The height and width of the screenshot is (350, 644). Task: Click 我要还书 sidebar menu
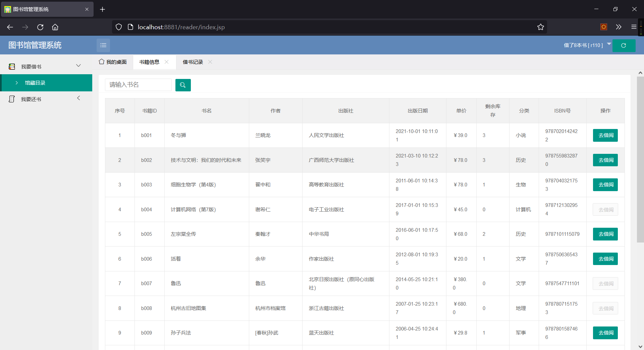[46, 99]
